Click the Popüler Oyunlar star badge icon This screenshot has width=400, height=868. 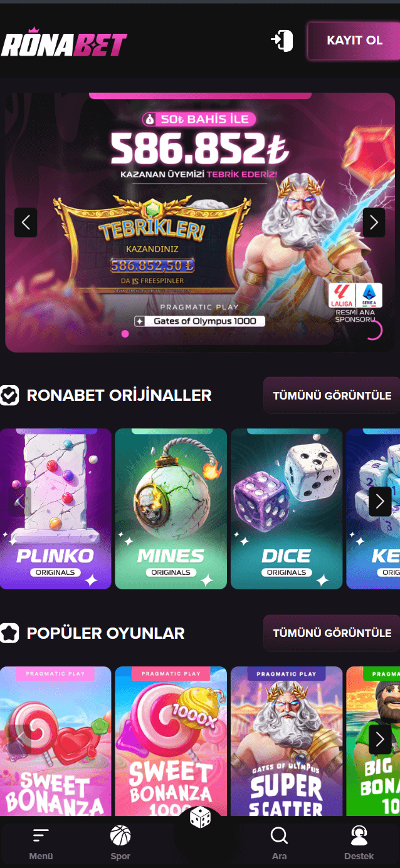click(x=9, y=633)
